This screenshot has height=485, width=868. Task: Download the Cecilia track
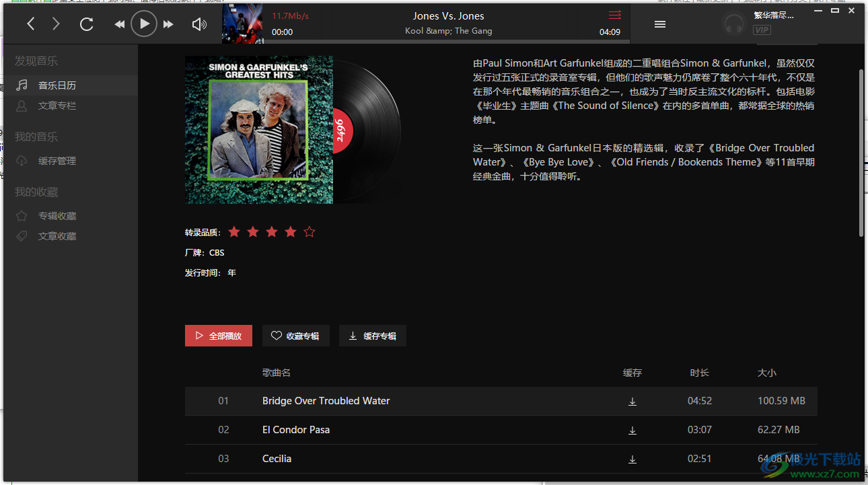click(x=632, y=459)
